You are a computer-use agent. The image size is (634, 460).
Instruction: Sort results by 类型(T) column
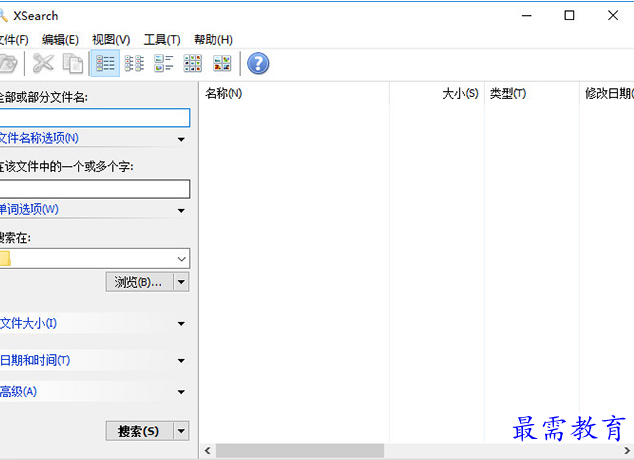click(x=532, y=94)
